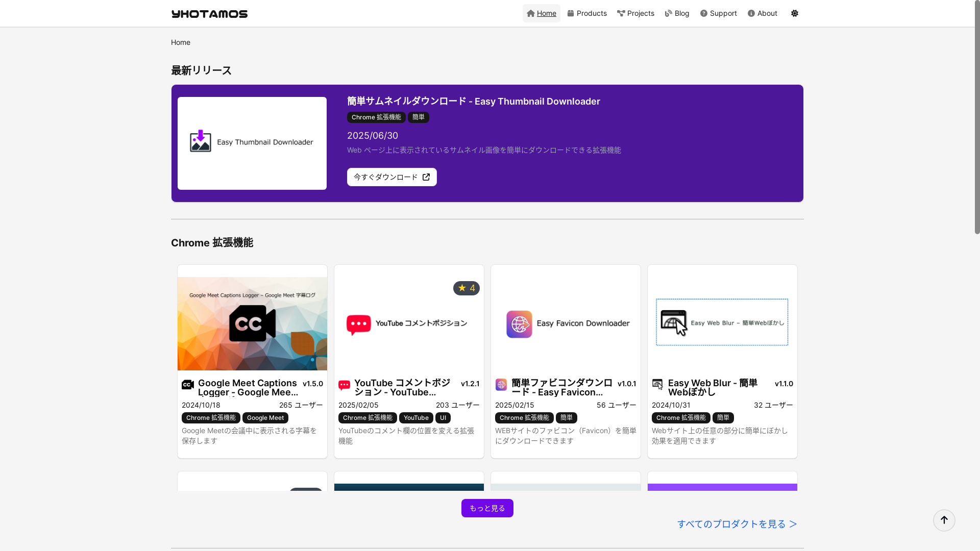Select the UI tag
The image size is (980, 551).
[x=443, y=418]
